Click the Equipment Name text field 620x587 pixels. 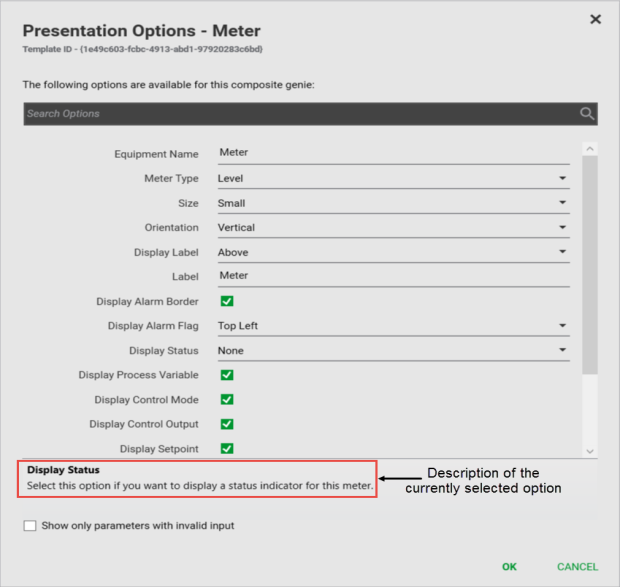point(393,153)
